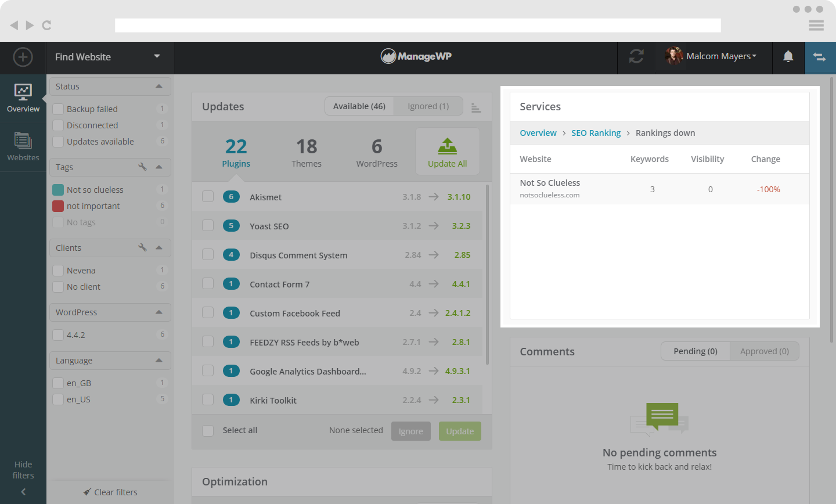Screen dimensions: 836x504
Task: Check the Backup failed filter
Action: click(x=58, y=109)
